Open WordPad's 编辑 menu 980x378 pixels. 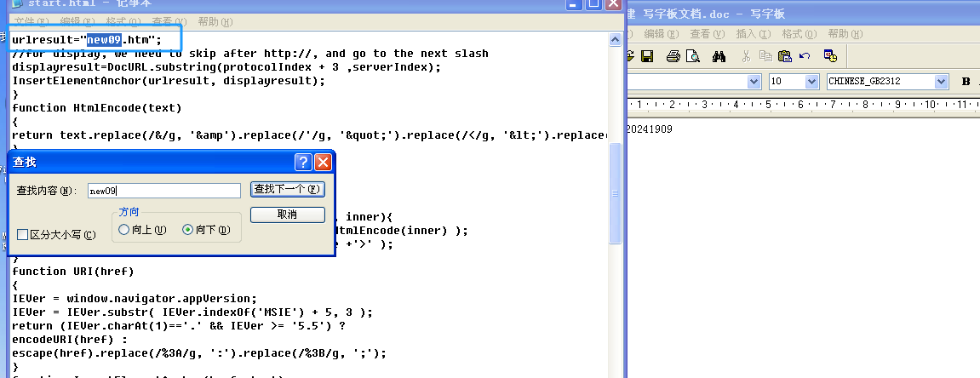(662, 34)
